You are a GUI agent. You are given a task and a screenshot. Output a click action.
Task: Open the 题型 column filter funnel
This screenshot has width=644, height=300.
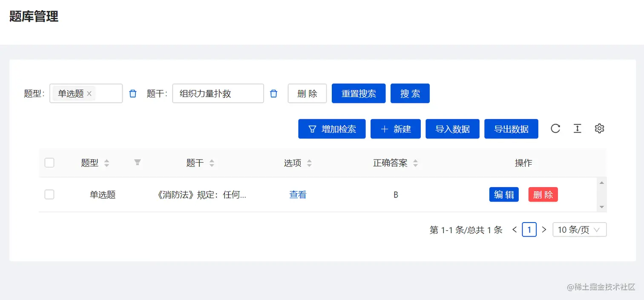138,162
